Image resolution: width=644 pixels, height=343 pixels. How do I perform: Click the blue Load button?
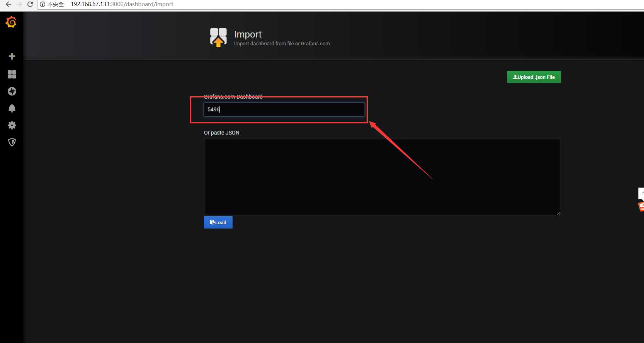click(x=218, y=222)
